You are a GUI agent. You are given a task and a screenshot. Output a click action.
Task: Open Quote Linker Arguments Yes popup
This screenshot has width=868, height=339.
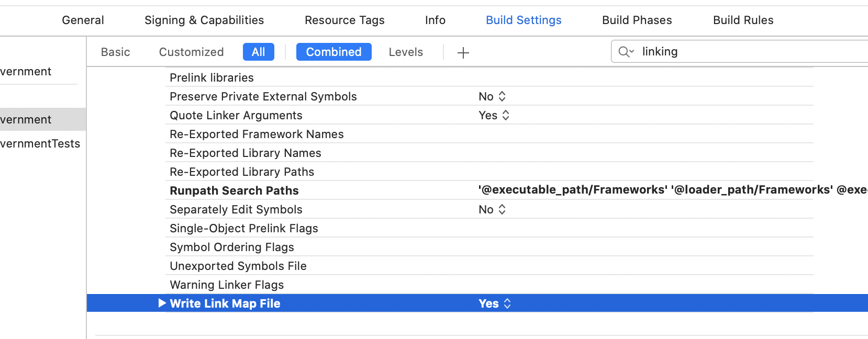[x=494, y=115]
